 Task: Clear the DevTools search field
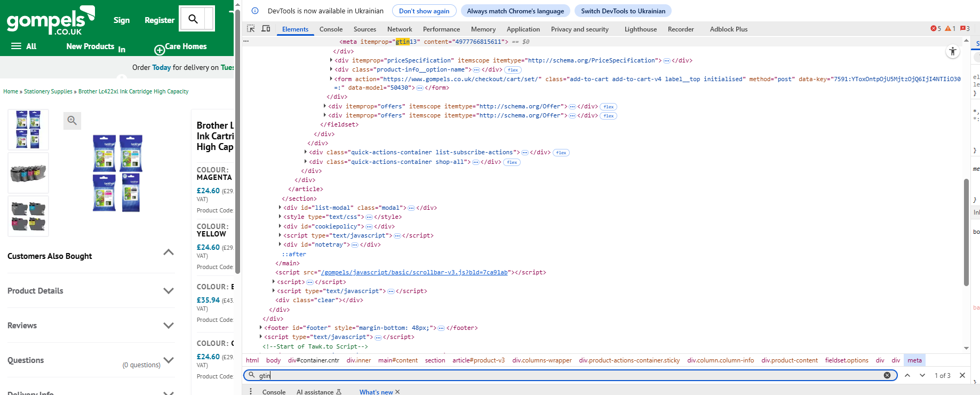887,375
